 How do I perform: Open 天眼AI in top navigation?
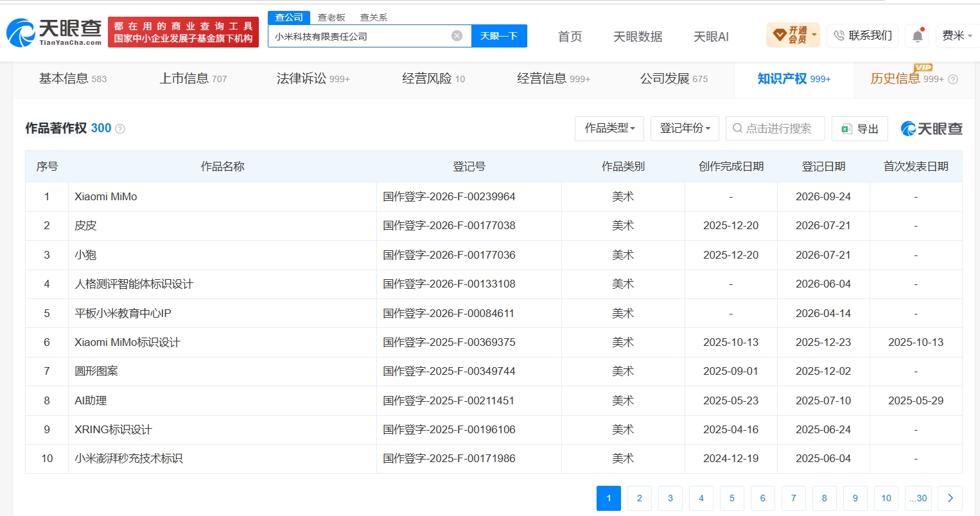tap(711, 37)
